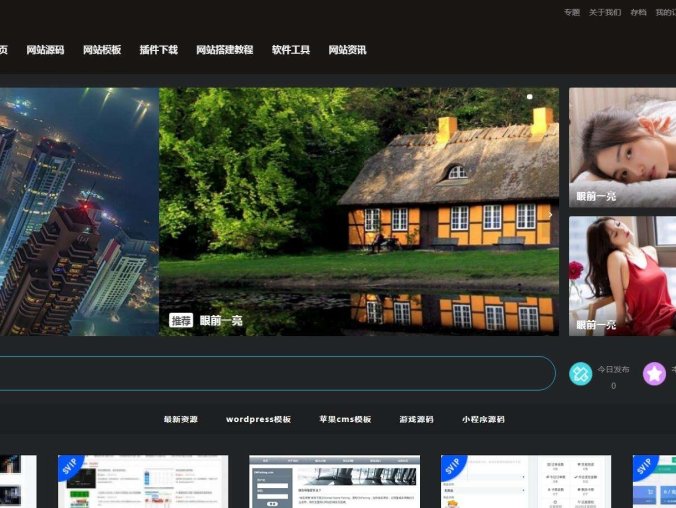Select 软件工具 in the navigation bar

click(x=291, y=50)
